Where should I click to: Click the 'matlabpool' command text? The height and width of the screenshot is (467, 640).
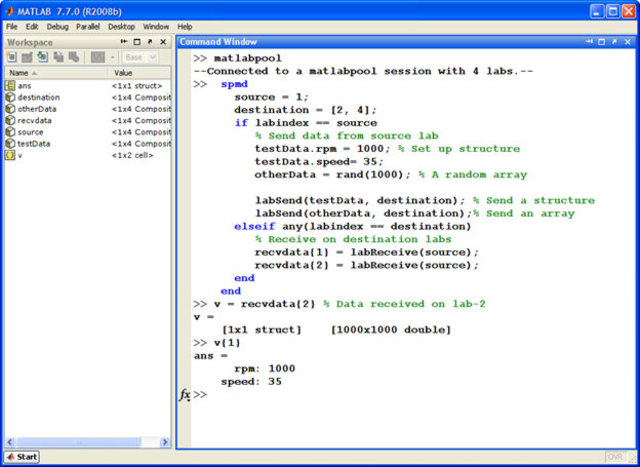[x=248, y=58]
